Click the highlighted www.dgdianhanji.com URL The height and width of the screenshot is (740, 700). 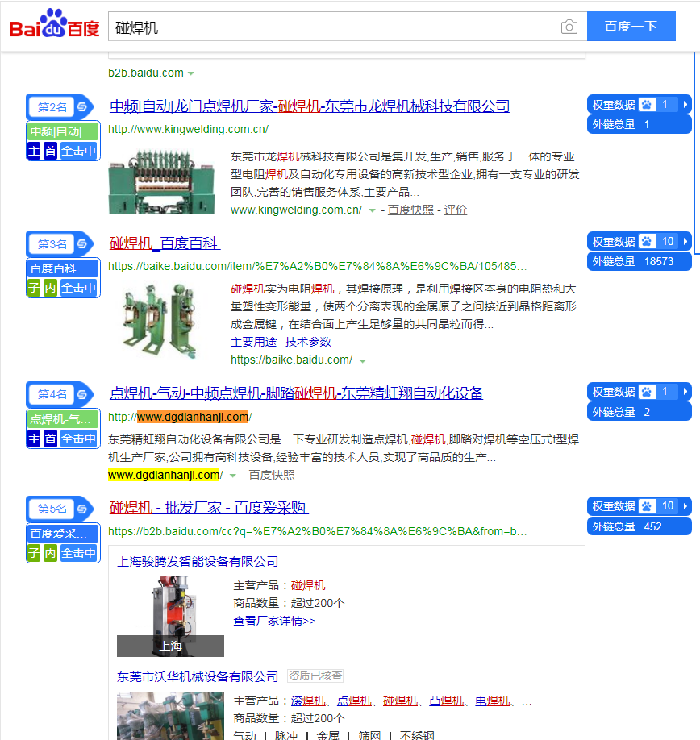[x=193, y=418]
